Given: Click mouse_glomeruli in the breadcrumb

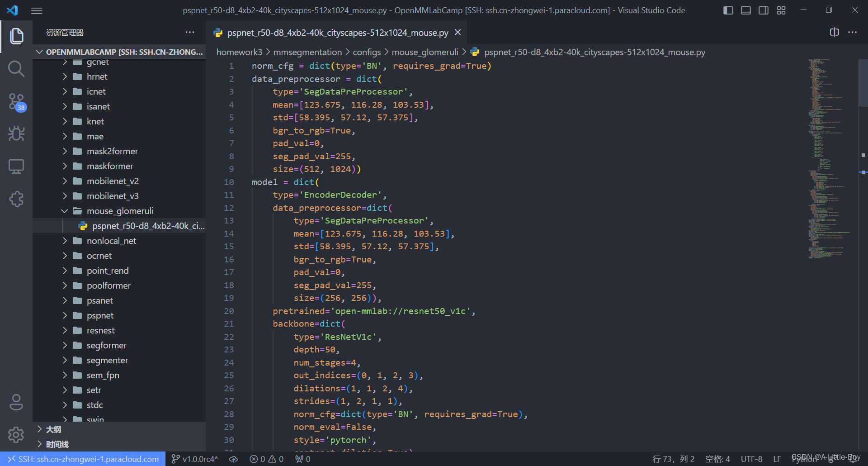Looking at the screenshot, I should click(425, 52).
